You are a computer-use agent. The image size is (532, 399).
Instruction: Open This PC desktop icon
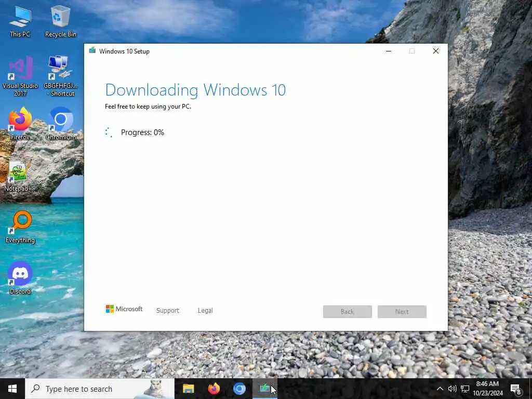(20, 21)
